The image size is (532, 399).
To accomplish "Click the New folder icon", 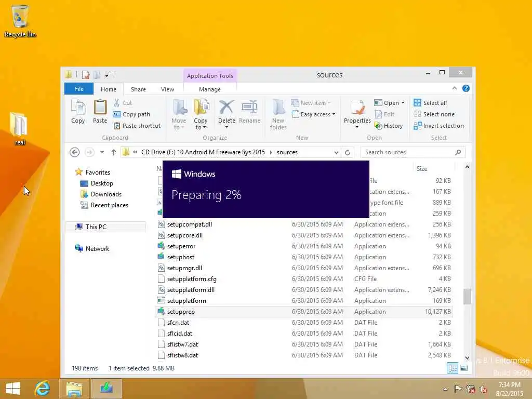I will click(x=278, y=115).
